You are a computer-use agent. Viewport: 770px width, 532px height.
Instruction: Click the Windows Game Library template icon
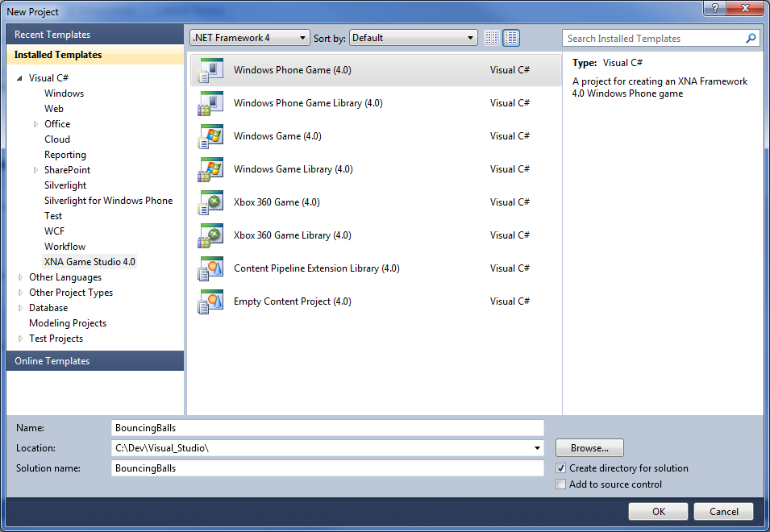coord(210,169)
